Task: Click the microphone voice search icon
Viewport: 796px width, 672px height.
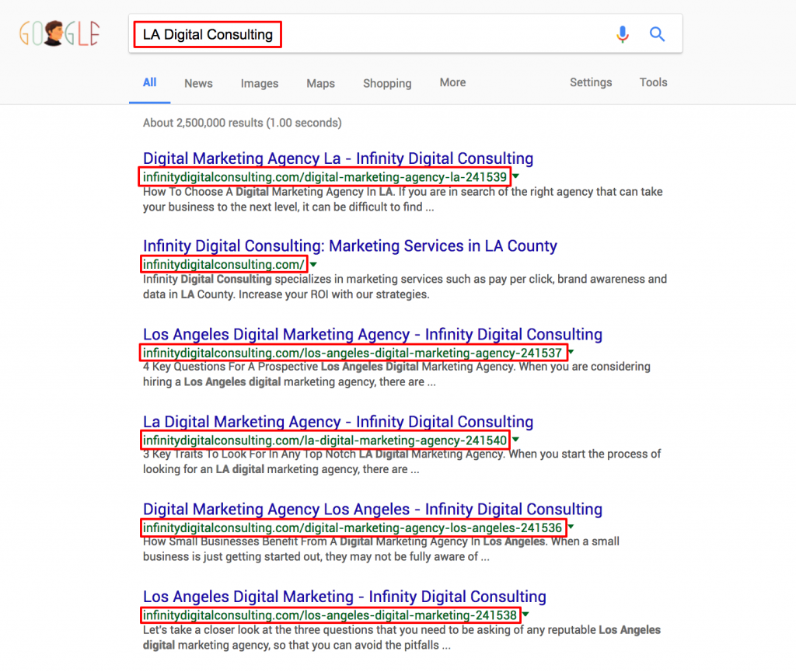Action: [622, 34]
